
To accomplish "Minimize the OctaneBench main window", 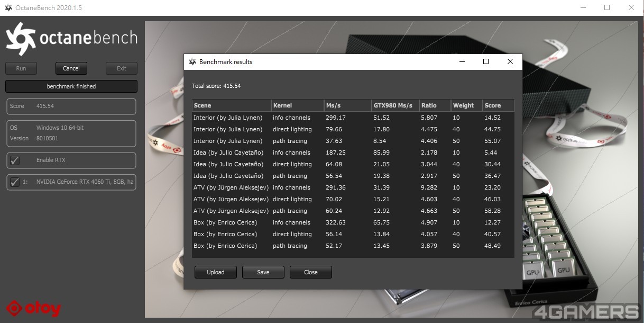I will pos(583,8).
